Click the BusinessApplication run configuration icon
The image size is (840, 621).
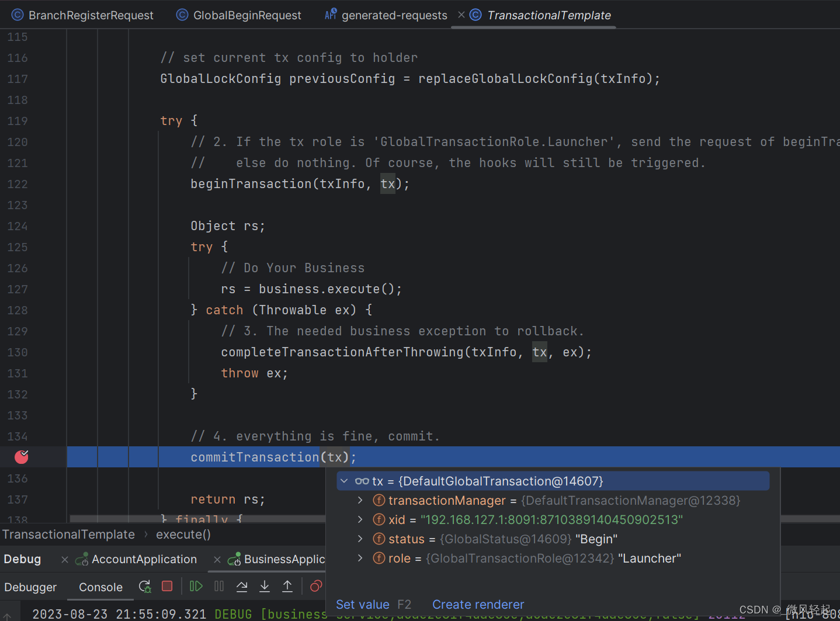(234, 559)
